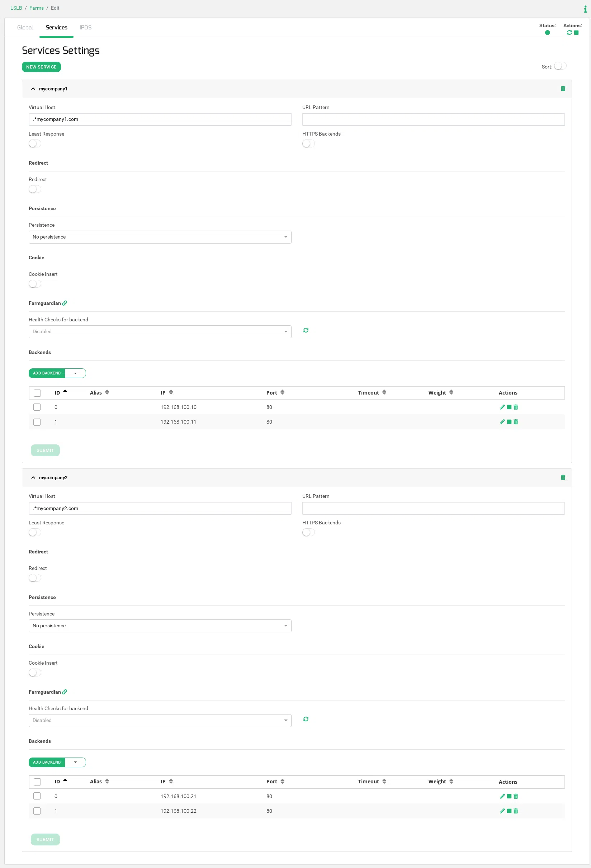Screen dimensions: 591x868
Task: Click the farm stop icon under Actions
Action: (x=576, y=33)
